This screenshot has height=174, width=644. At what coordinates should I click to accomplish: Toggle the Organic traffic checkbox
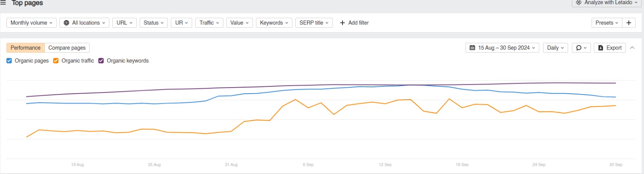(x=56, y=61)
